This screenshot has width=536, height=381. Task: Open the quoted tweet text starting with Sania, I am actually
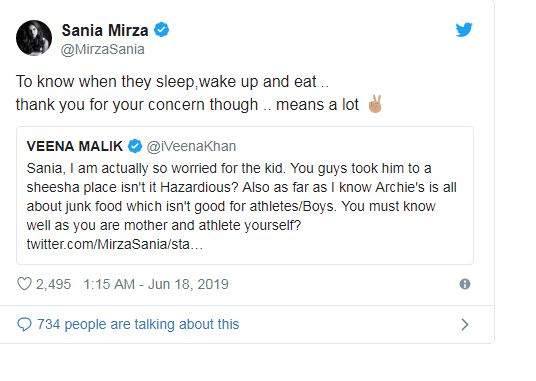[241, 197]
